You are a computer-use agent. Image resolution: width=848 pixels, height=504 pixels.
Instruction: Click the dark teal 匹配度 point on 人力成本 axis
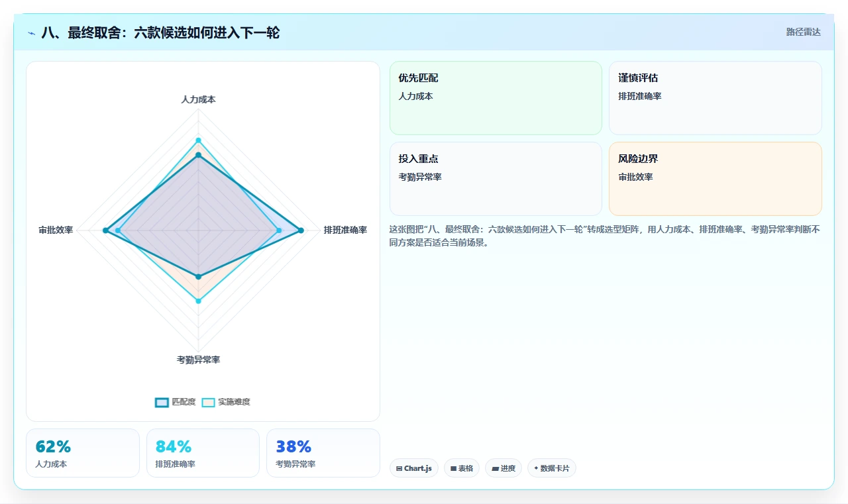[198, 155]
